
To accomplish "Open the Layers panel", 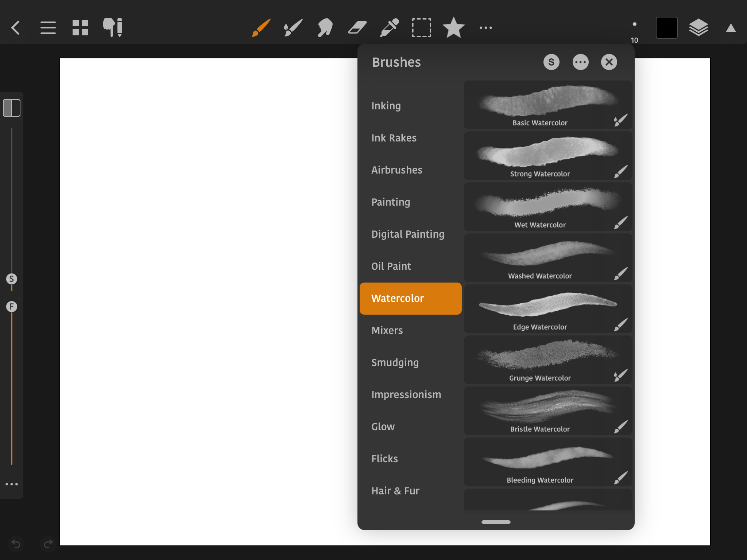I will click(698, 28).
